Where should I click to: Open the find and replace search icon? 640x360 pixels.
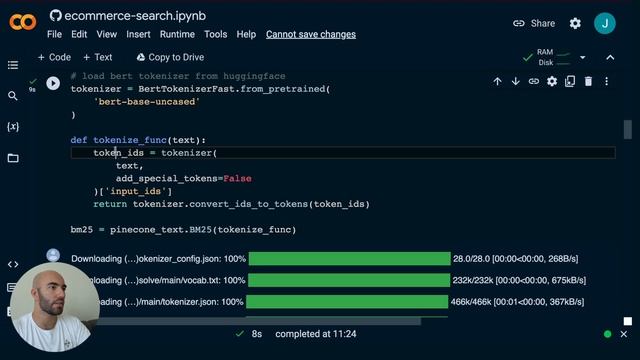[13, 96]
